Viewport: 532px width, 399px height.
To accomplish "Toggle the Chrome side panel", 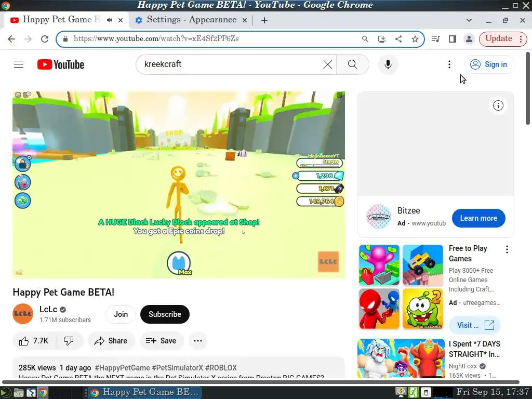I will [x=453, y=38].
